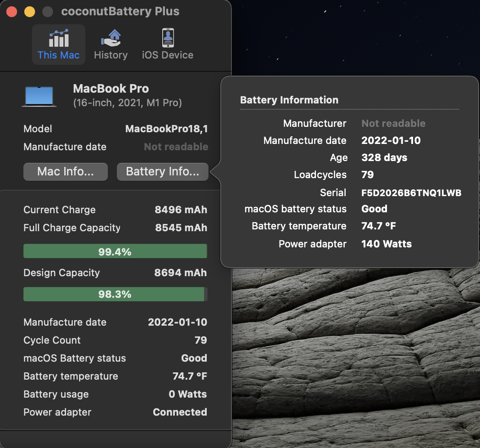
Task: Select the Full Charge Capacity value
Action: coord(181,228)
